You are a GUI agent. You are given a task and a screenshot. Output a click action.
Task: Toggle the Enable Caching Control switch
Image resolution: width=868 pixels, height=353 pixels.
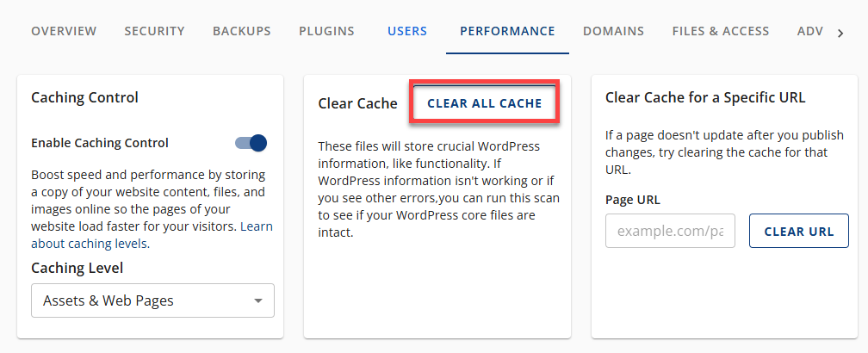(251, 143)
